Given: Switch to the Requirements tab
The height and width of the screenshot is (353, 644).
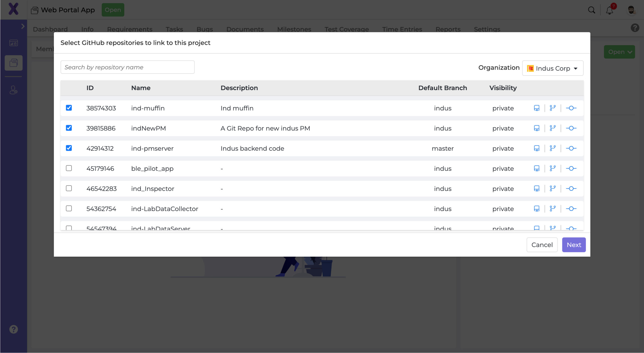Looking at the screenshot, I should [x=130, y=29].
